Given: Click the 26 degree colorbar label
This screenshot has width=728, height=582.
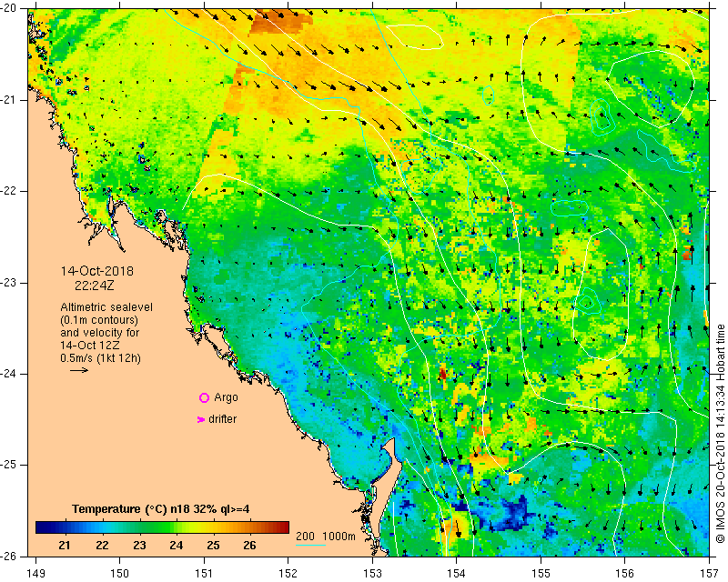Looking at the screenshot, I should pyautogui.click(x=249, y=545).
